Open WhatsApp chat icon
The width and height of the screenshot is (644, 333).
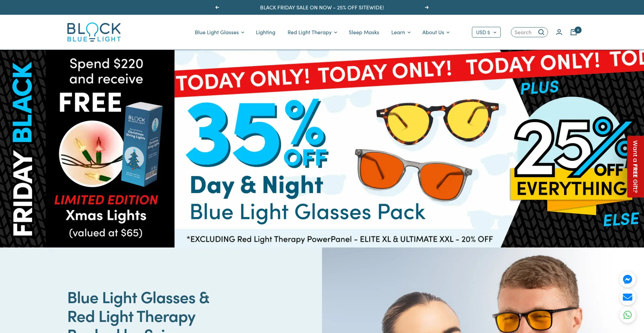628,315
